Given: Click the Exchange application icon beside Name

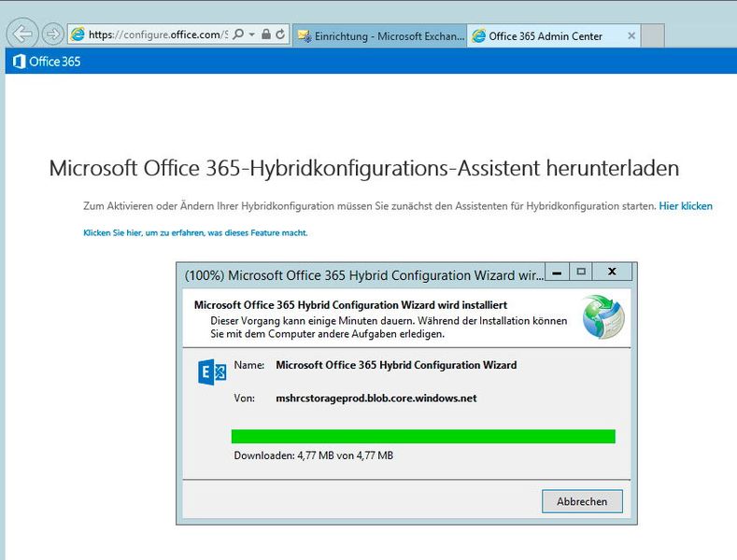Looking at the screenshot, I should 212,372.
